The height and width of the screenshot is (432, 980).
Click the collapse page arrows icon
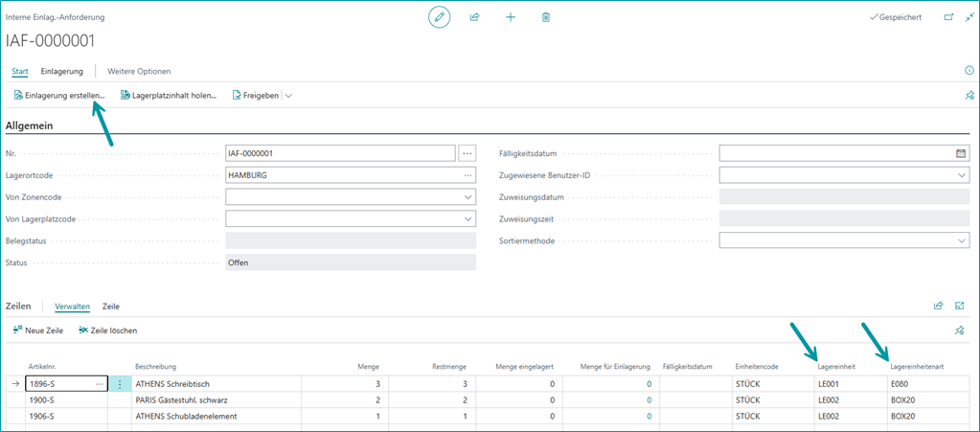pyautogui.click(x=969, y=17)
